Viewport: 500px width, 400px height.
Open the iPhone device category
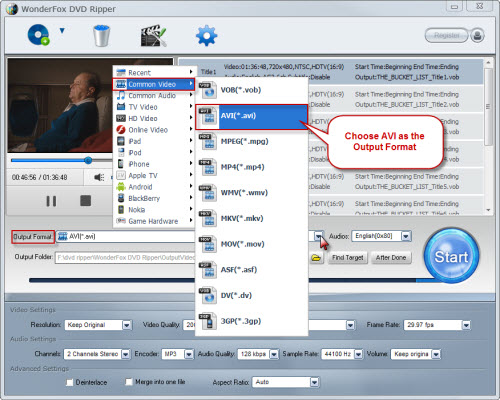pos(154,164)
